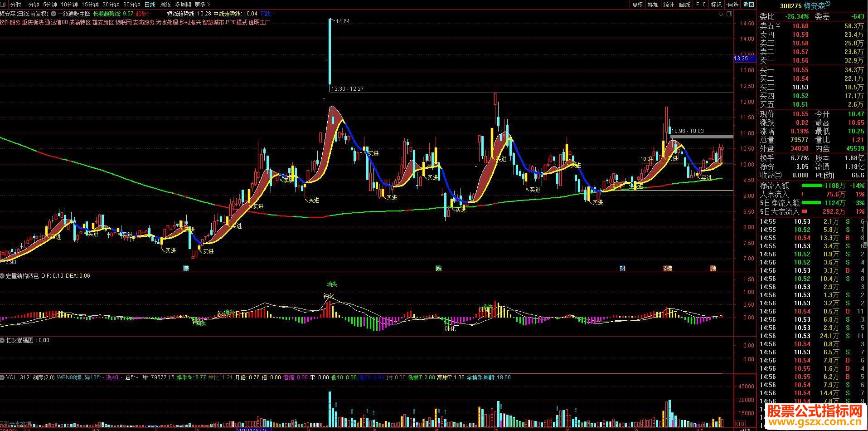Open the 成渝特区 sector tag

pos(80,22)
